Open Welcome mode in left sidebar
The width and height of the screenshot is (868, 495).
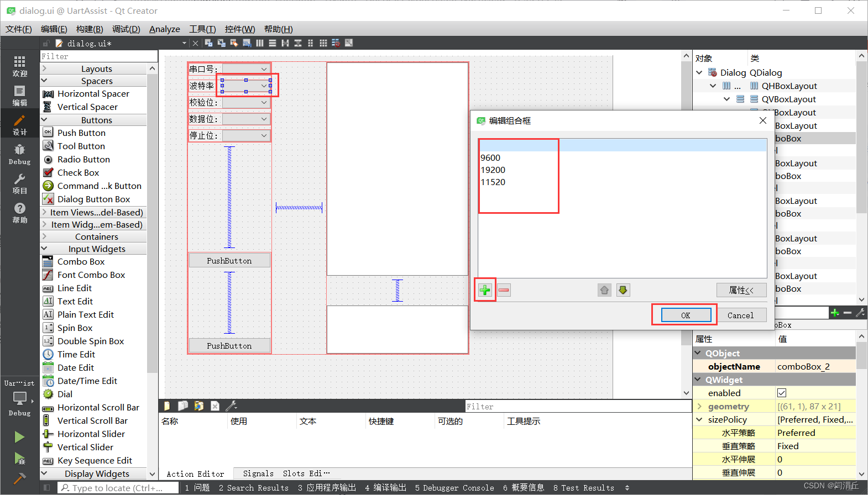(x=19, y=66)
